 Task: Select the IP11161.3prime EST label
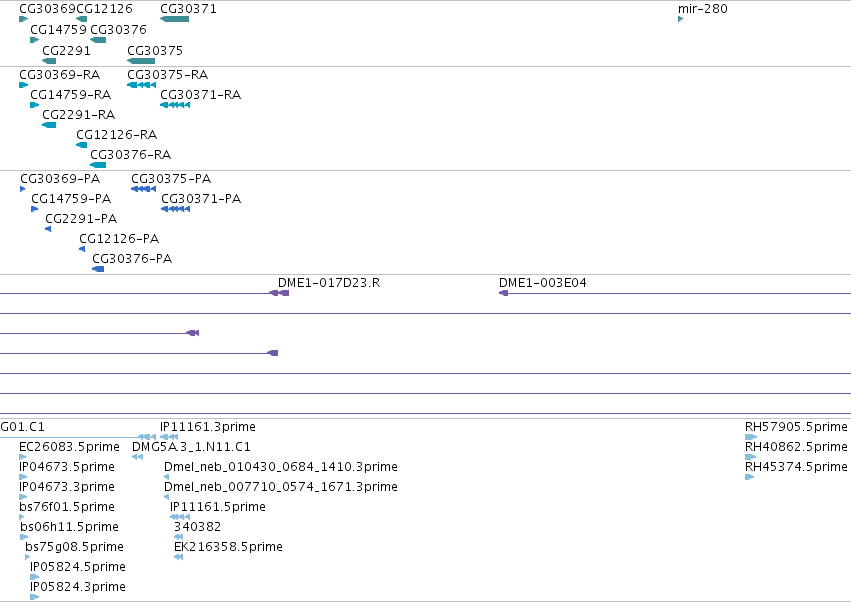208,427
